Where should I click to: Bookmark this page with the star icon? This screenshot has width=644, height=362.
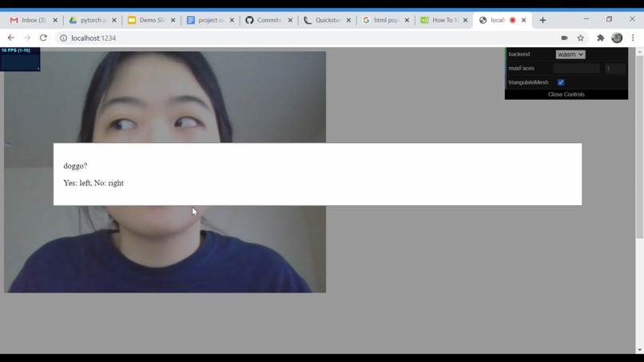(x=580, y=38)
